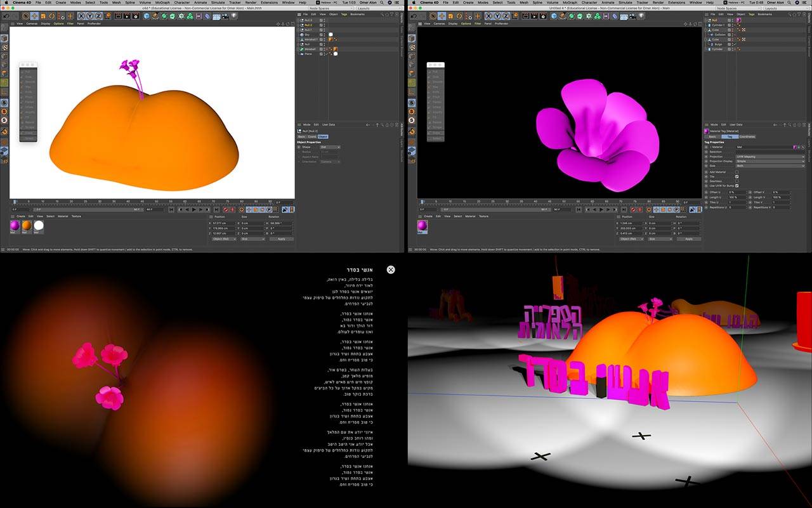Switch to Coordinates tab in Material Tag attributes

747,136
